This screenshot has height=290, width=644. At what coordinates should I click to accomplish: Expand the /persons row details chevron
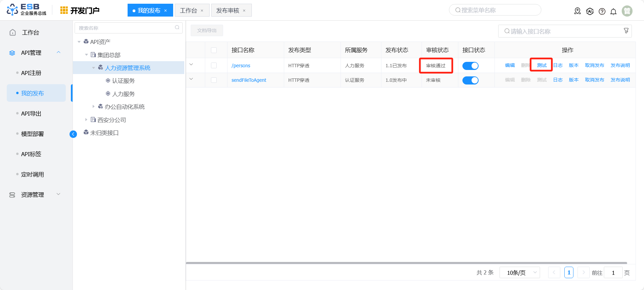[191, 65]
